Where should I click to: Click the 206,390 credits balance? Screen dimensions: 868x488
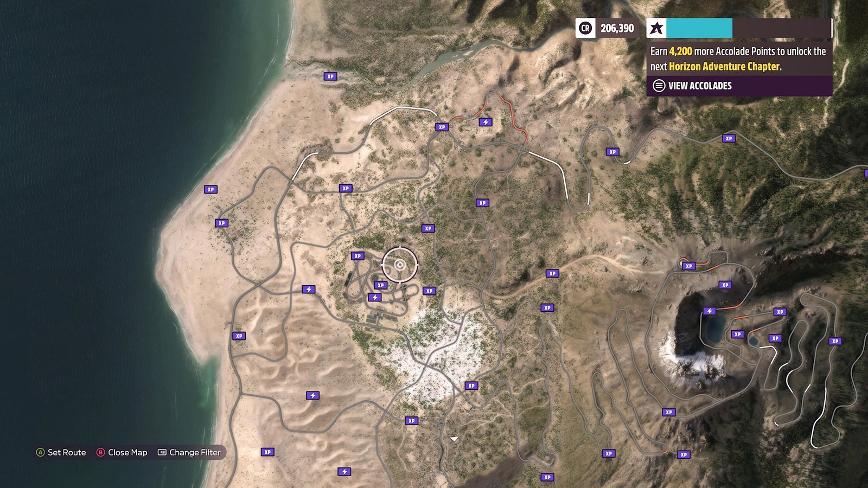(x=617, y=28)
